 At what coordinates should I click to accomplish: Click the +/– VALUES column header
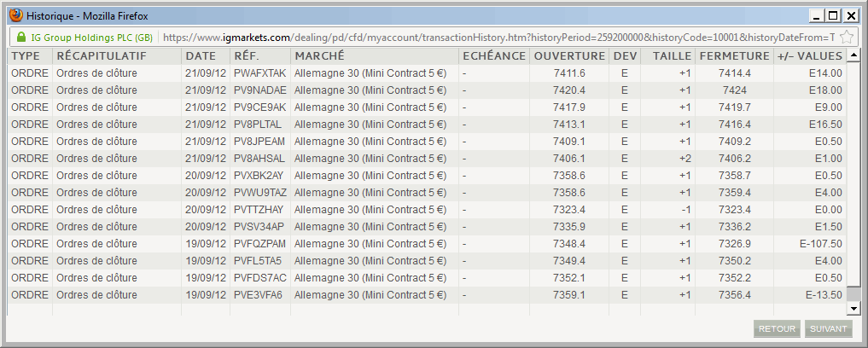tap(810, 56)
